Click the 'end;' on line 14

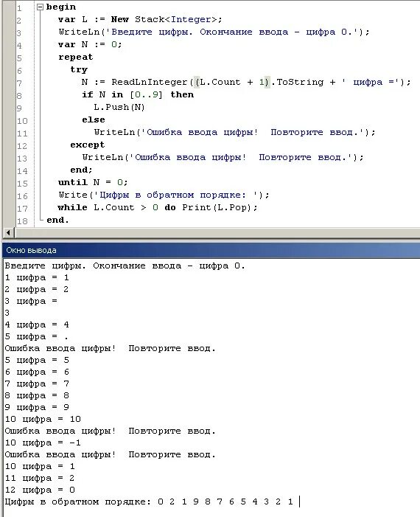click(x=81, y=170)
